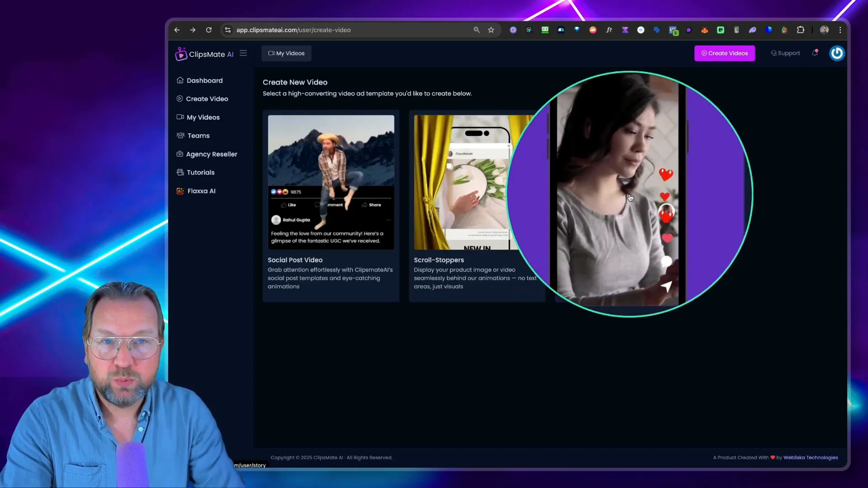Open the Extensions puzzle-piece menu
868x488 pixels.
(x=801, y=30)
